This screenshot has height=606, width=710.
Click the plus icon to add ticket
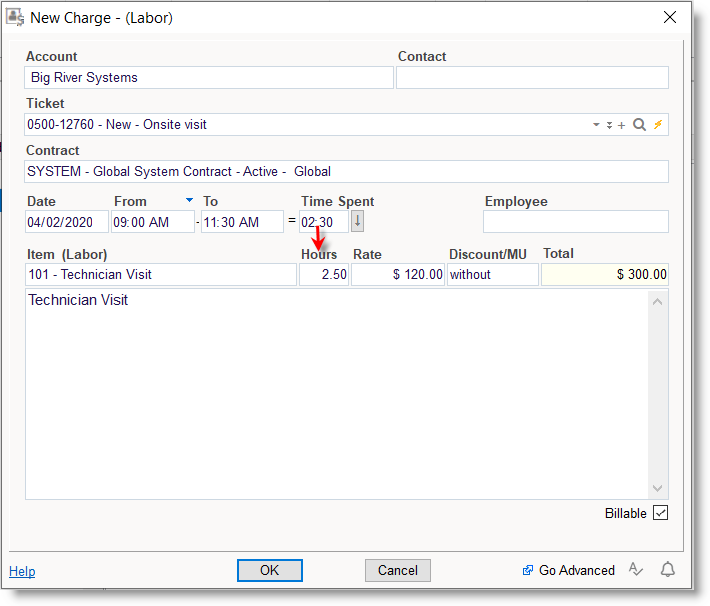pos(622,125)
